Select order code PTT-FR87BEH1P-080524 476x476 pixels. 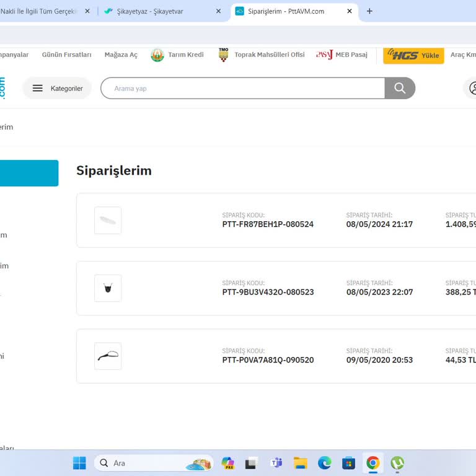[x=268, y=224]
